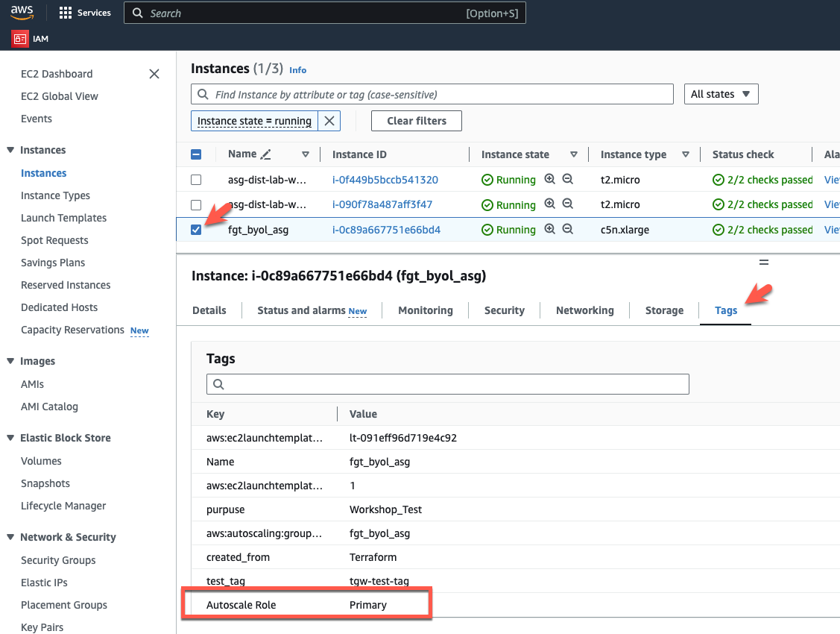Image resolution: width=840 pixels, height=634 pixels.
Task: Click the panel resize handle icon
Action: click(x=764, y=262)
